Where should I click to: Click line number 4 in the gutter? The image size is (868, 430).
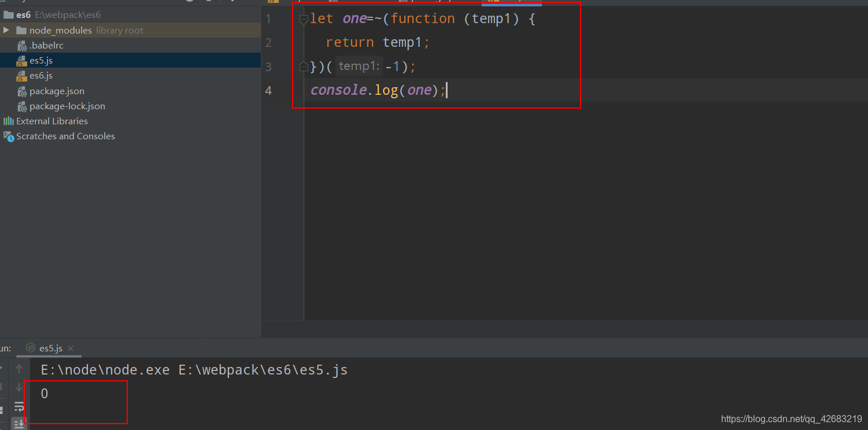pyautogui.click(x=268, y=91)
